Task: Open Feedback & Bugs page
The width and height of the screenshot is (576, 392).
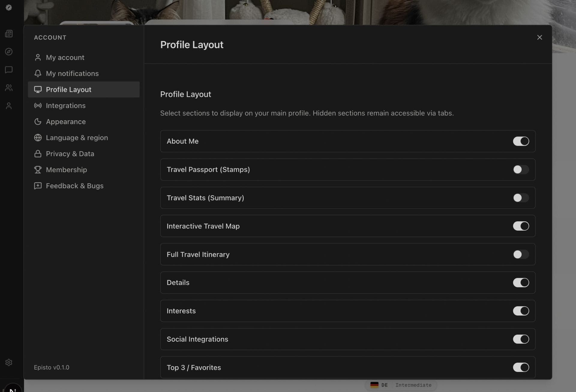Action: point(74,186)
